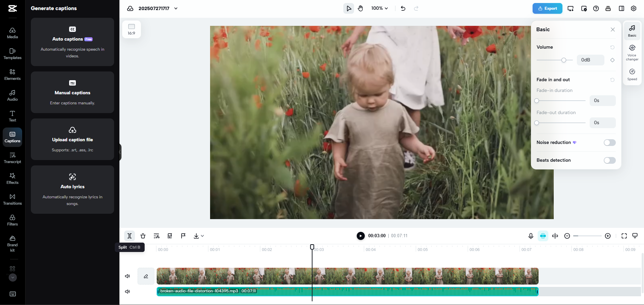Screen dimensions: 644x305
Task: Switch to the Captions panel
Action: pyautogui.click(x=12, y=137)
